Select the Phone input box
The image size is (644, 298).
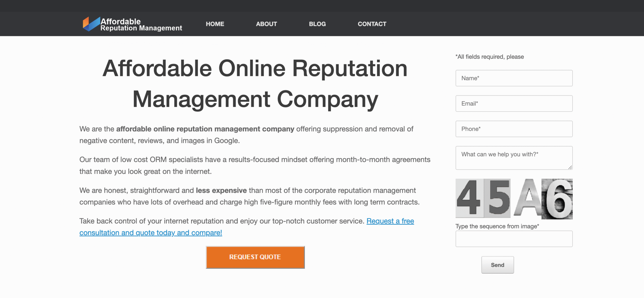514,129
